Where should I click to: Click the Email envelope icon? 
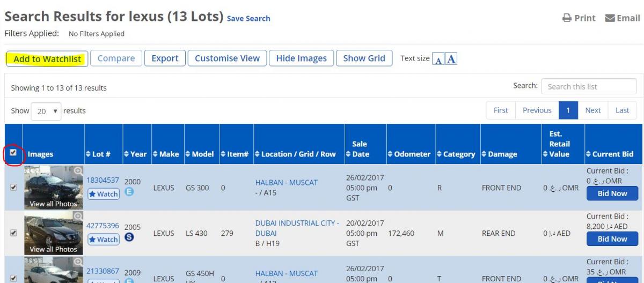tap(610, 18)
